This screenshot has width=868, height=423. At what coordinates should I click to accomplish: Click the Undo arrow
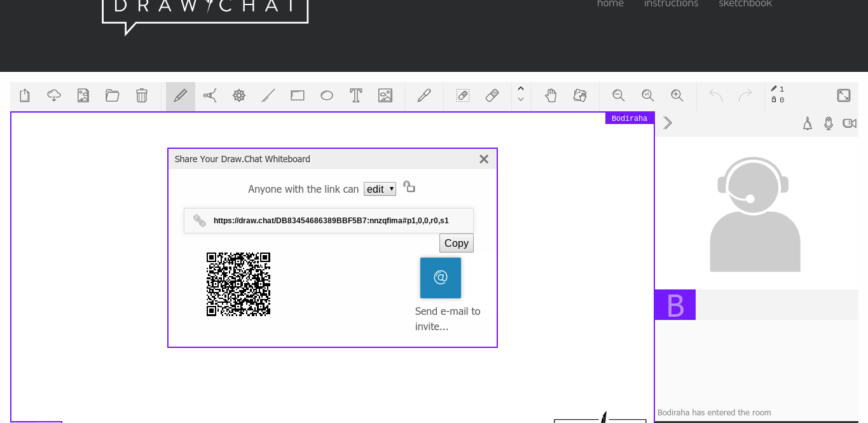[x=716, y=95]
